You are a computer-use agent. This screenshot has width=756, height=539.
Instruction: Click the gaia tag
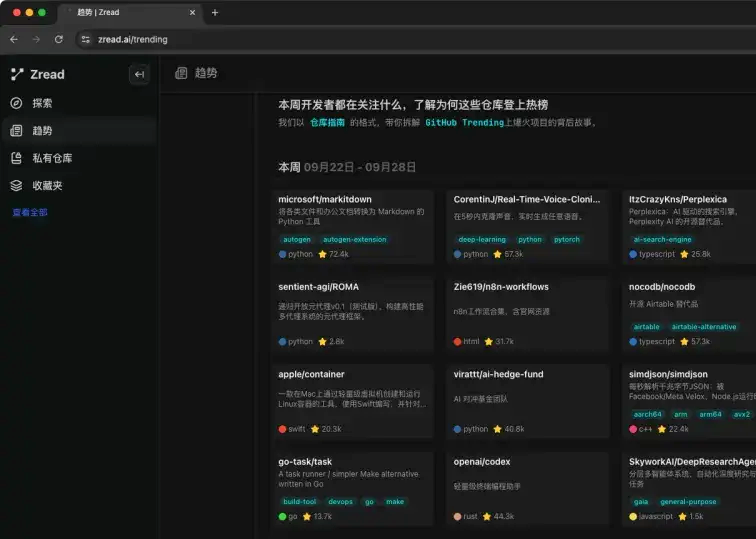[641, 502]
